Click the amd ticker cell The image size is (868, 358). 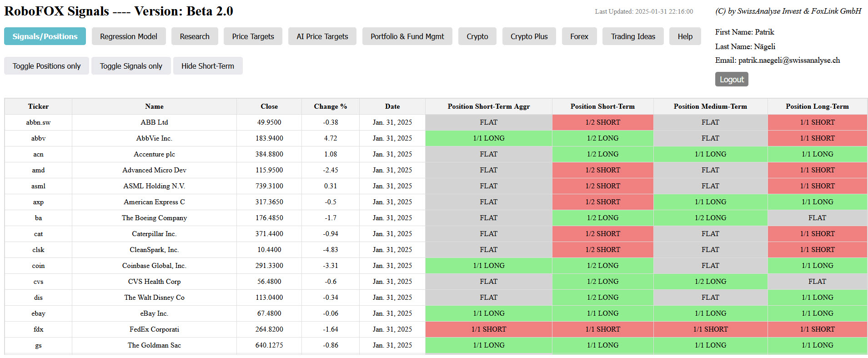point(38,170)
